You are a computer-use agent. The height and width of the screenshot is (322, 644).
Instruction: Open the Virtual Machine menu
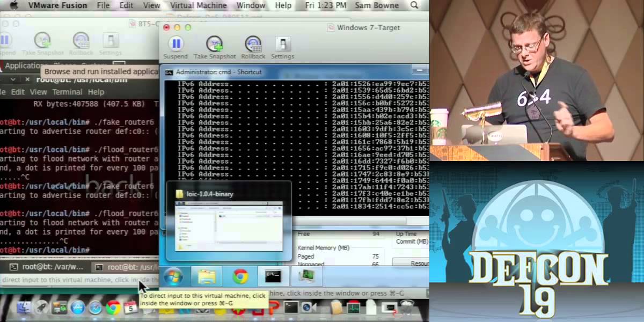click(199, 5)
